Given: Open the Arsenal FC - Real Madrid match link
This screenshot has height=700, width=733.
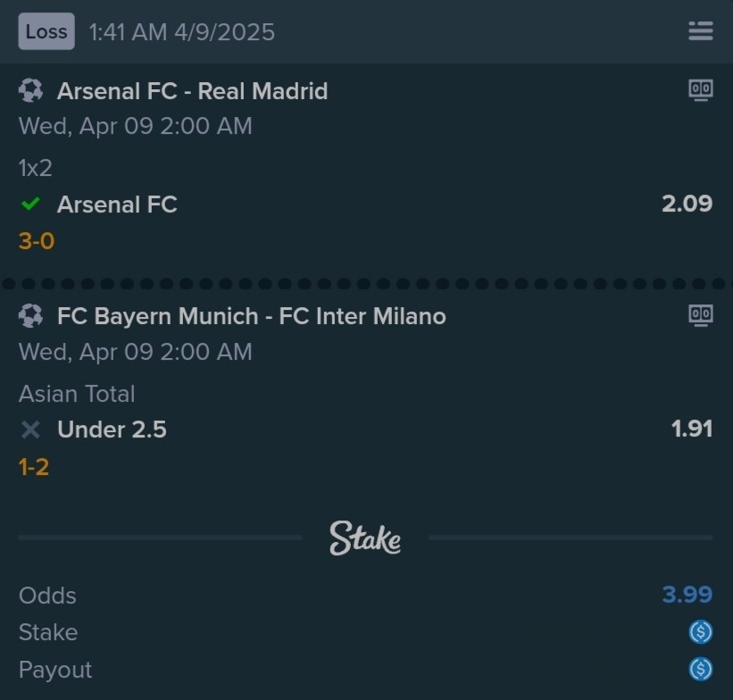Looking at the screenshot, I should [192, 91].
